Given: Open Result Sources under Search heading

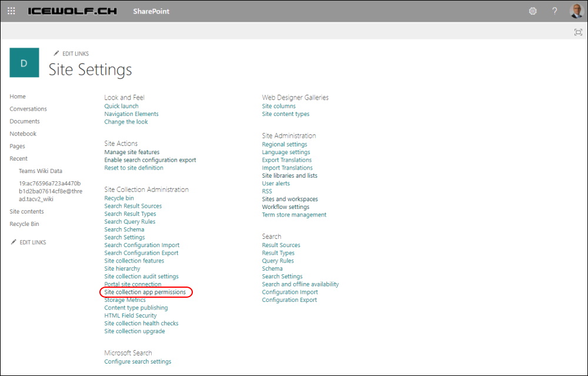Looking at the screenshot, I should pyautogui.click(x=281, y=245).
